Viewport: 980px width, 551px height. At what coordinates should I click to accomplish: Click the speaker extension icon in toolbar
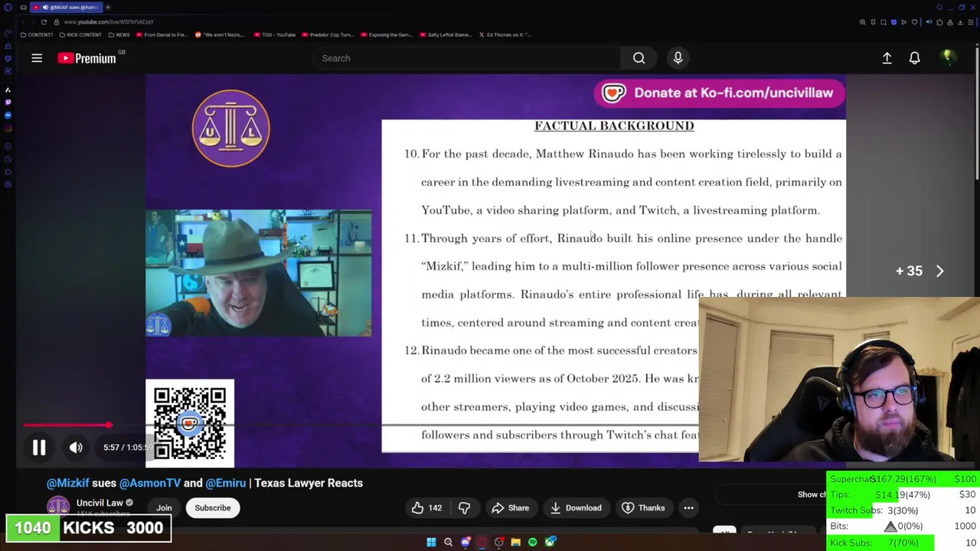pyautogui.click(x=929, y=22)
